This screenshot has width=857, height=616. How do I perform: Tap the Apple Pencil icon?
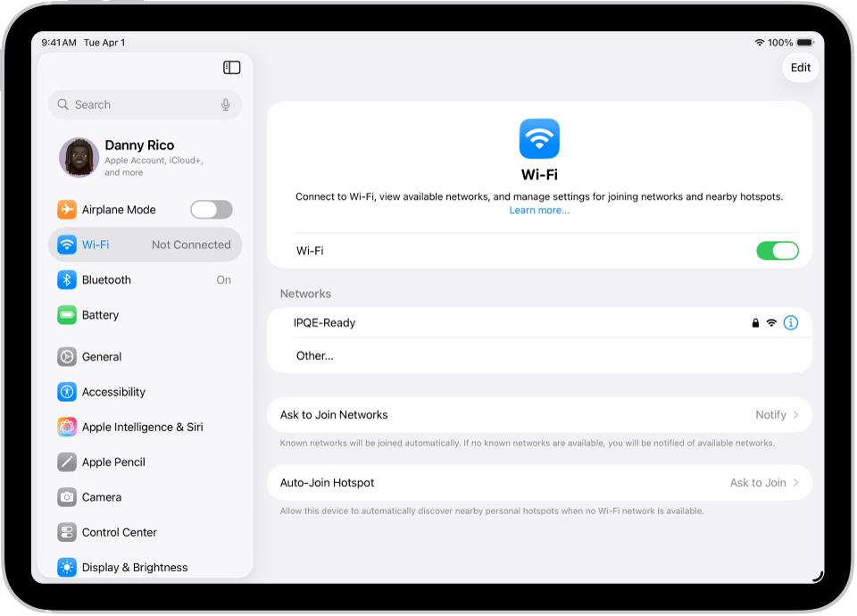pos(67,462)
